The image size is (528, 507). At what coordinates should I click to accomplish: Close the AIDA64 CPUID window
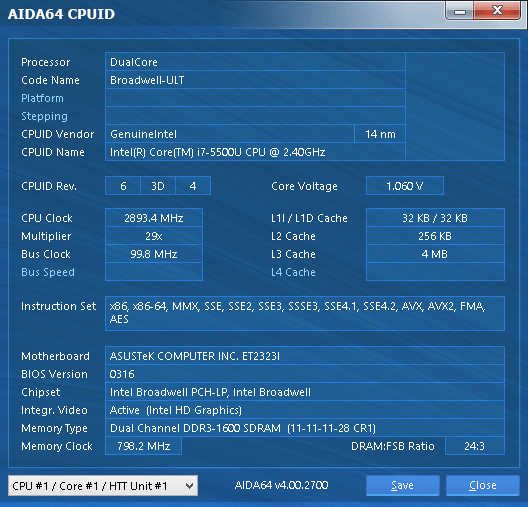pos(483,485)
